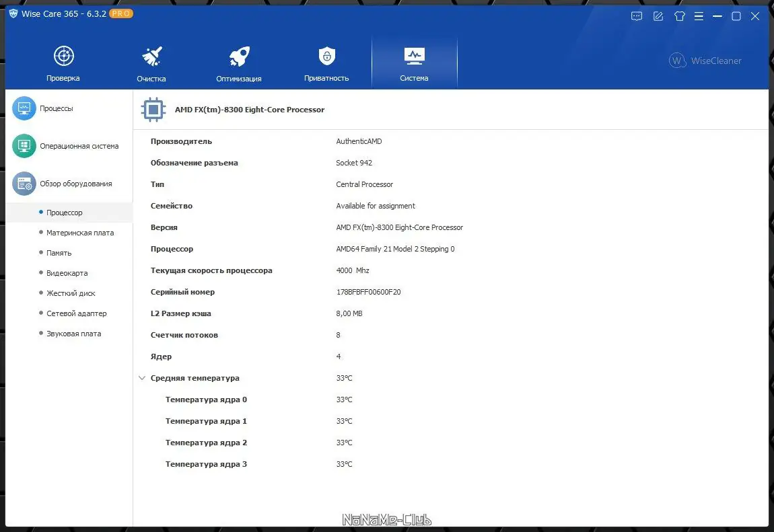Click the Обзор оборудования sidebar icon
Screen dimensions: 774x532
click(24, 184)
